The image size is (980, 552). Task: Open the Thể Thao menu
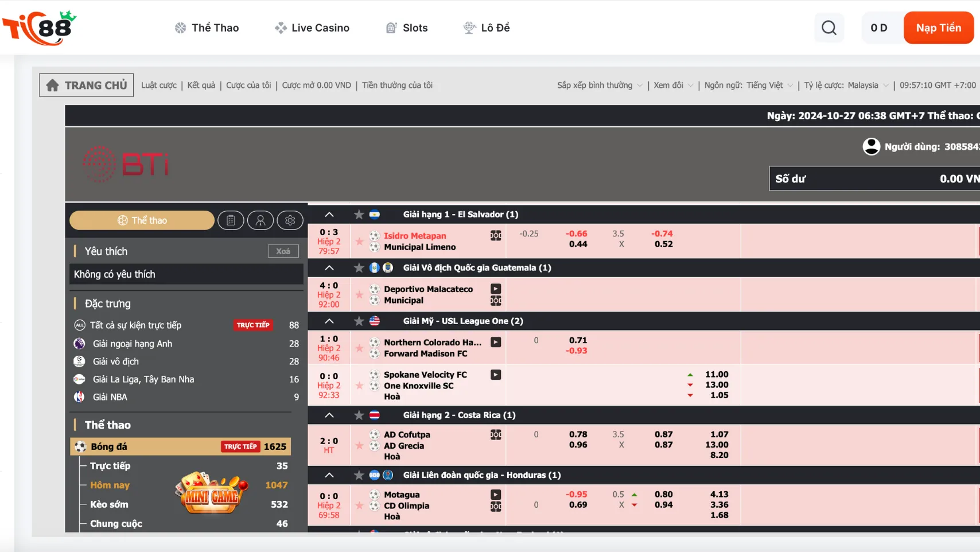(207, 28)
